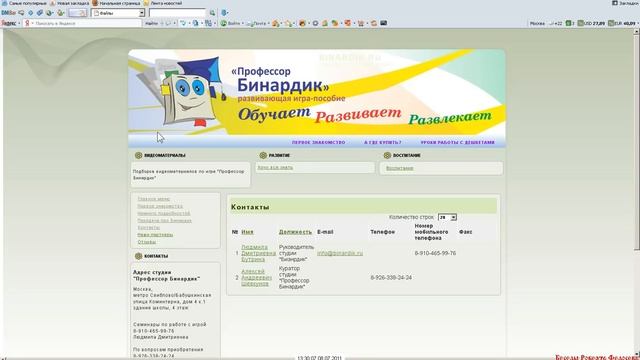Click the 'Факс' column header

[x=466, y=232]
